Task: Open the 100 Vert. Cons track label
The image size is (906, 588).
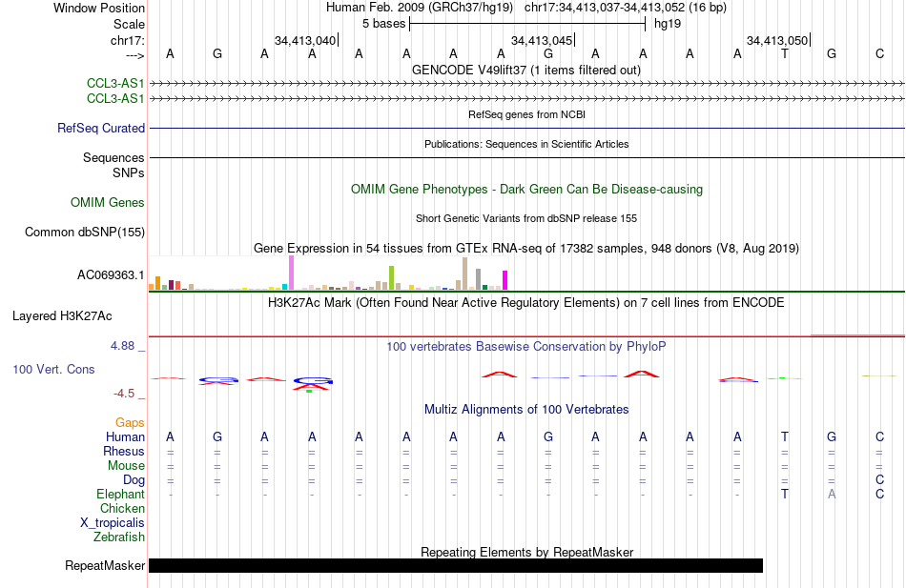Action: [53, 369]
